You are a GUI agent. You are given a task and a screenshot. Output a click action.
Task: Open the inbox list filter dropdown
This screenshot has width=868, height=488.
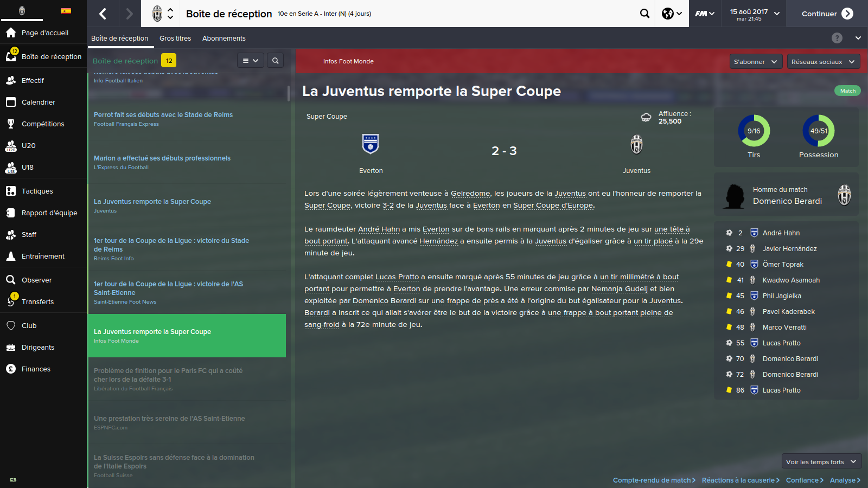click(251, 61)
